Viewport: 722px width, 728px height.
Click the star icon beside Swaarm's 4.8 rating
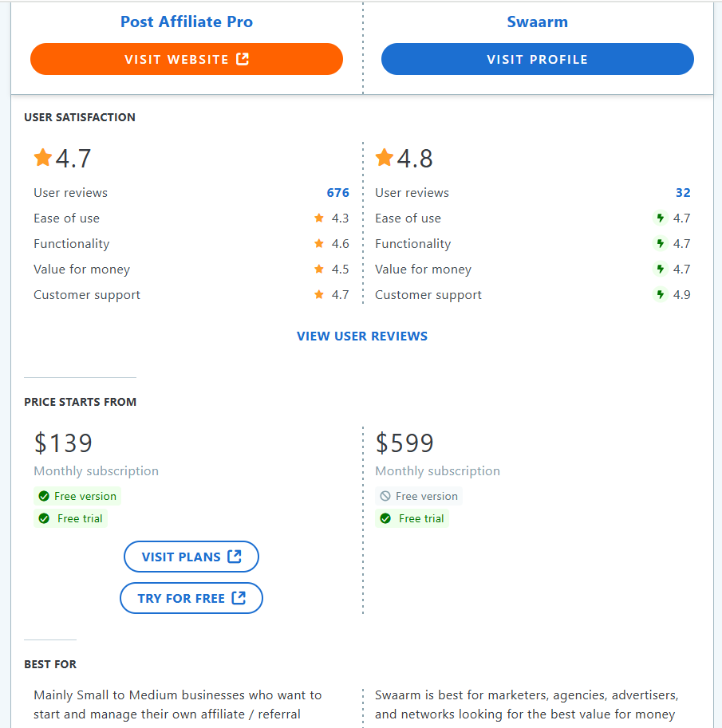click(385, 157)
